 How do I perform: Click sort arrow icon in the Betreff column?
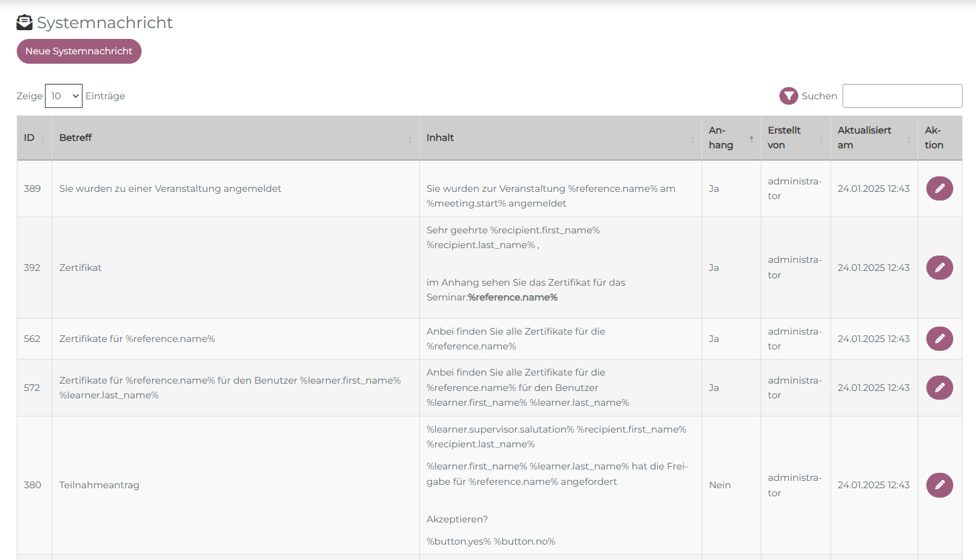(410, 139)
